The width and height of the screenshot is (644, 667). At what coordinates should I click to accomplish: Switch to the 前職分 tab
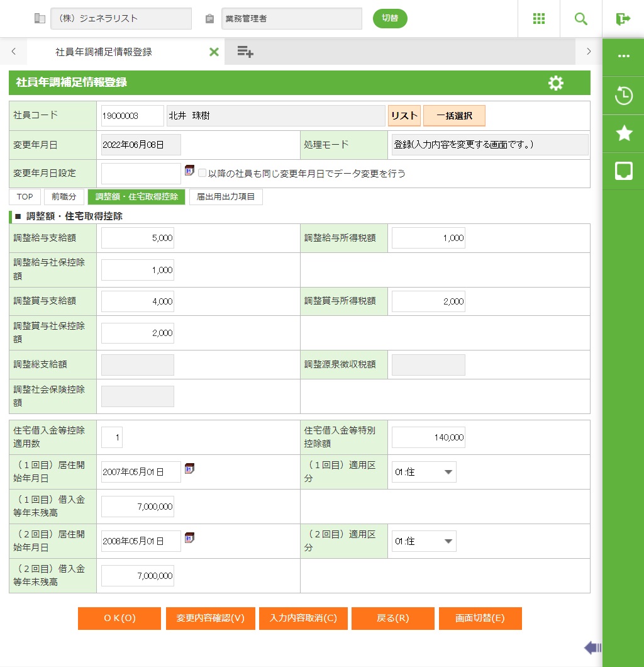(x=64, y=197)
